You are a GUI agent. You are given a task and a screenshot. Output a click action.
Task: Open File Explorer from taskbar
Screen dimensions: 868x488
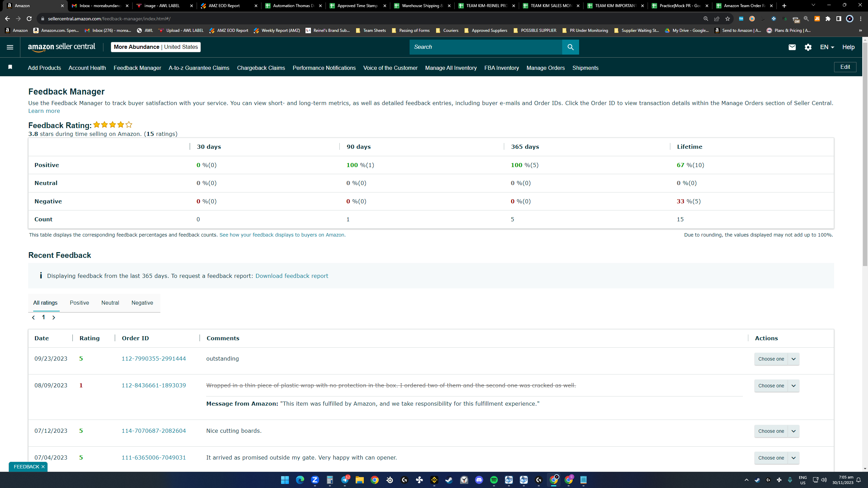[x=359, y=480]
